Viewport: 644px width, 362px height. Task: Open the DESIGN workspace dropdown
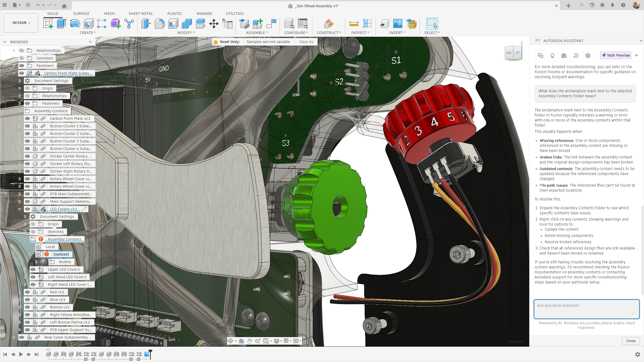21,23
